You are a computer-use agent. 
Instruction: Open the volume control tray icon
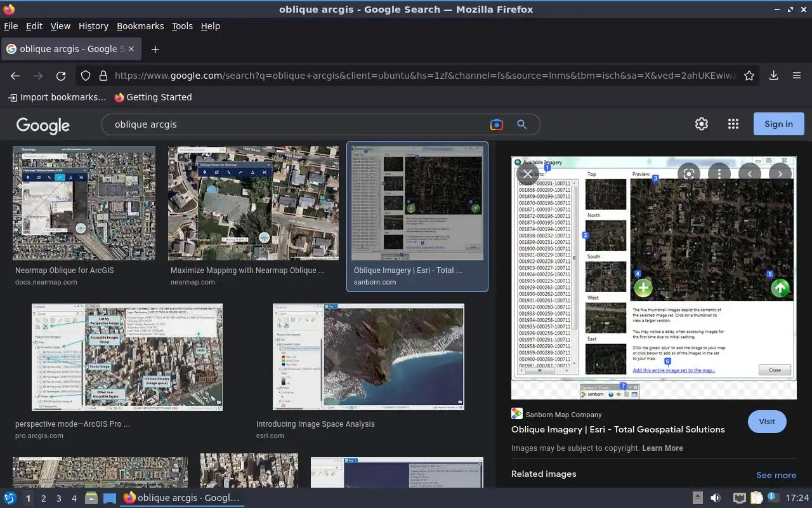pyautogui.click(x=715, y=498)
